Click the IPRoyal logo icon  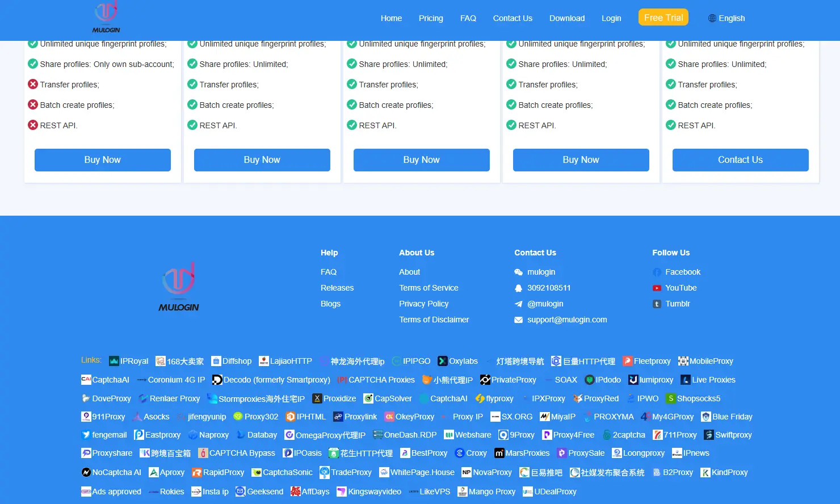[x=114, y=361]
